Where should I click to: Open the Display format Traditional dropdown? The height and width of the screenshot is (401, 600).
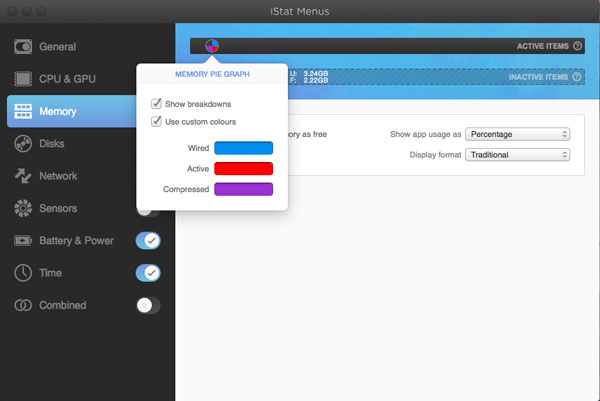click(x=517, y=155)
